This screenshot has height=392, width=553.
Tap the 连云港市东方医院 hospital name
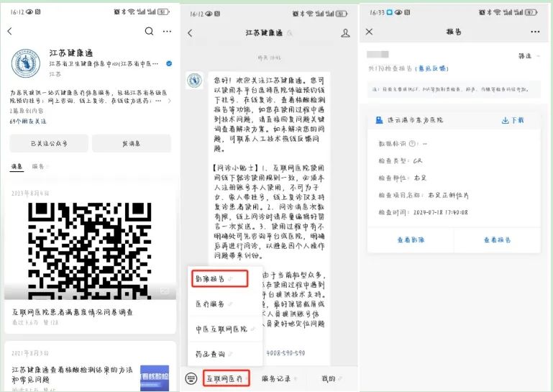[415, 120]
